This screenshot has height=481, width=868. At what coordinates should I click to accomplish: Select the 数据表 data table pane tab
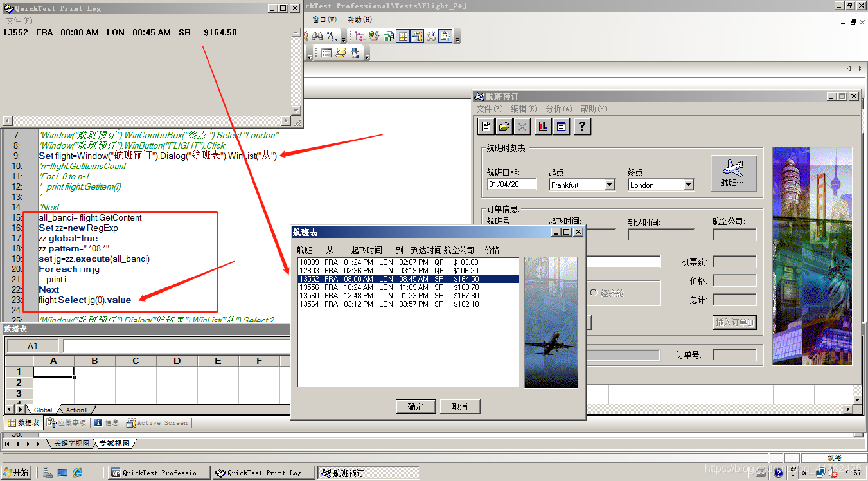pyautogui.click(x=24, y=423)
